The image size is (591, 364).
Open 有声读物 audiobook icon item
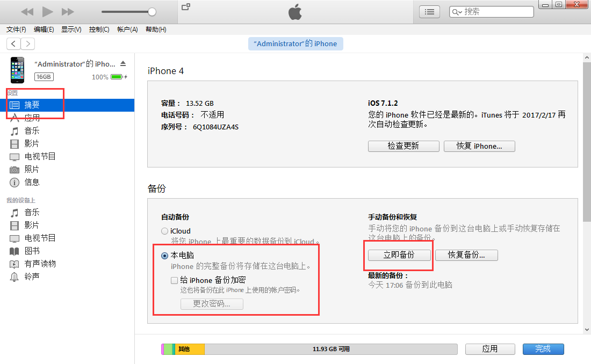(67, 264)
